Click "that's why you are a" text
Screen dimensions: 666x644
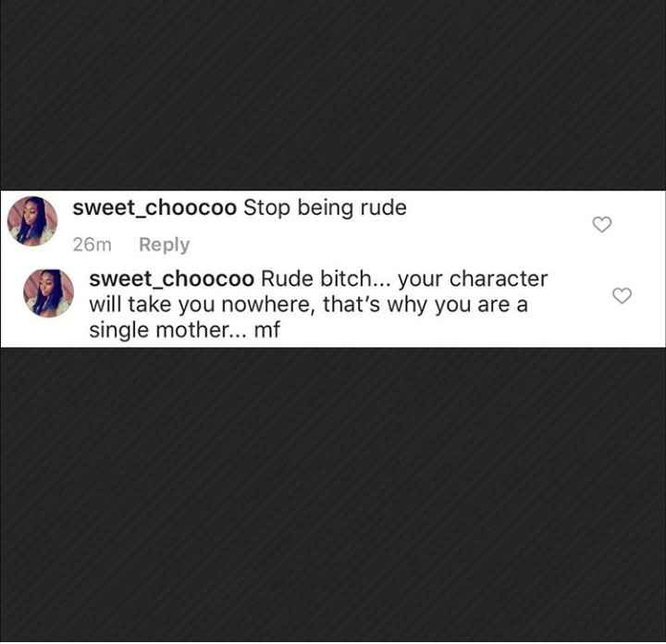425,305
